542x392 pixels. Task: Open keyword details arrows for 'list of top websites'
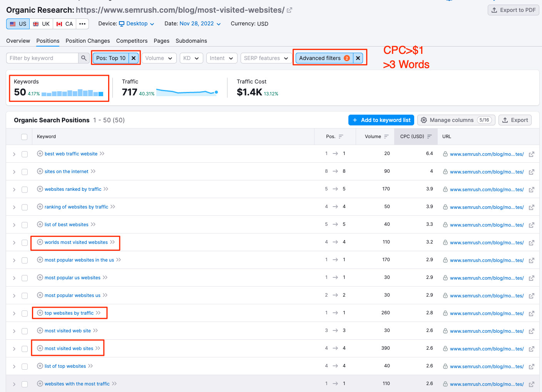coord(90,366)
